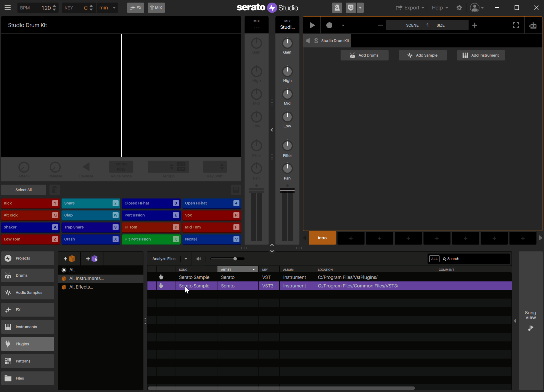This screenshot has width=544, height=392.
Task: Increase BPM with the up arrow
Action: click(54, 6)
